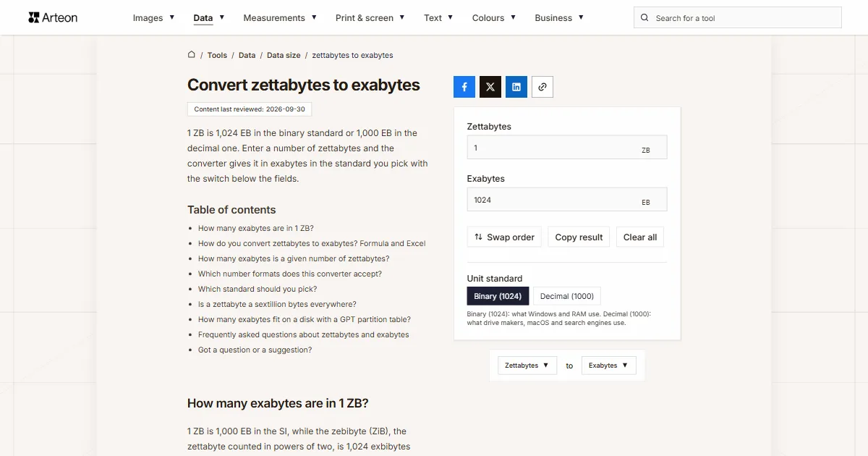This screenshot has width=868, height=456.
Task: Click the 'zettabytes to exabytes' breadcrumb text
Action: (x=352, y=55)
